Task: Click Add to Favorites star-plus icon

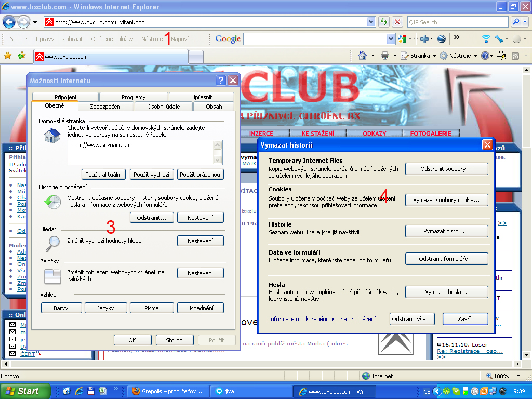Action: [21, 55]
